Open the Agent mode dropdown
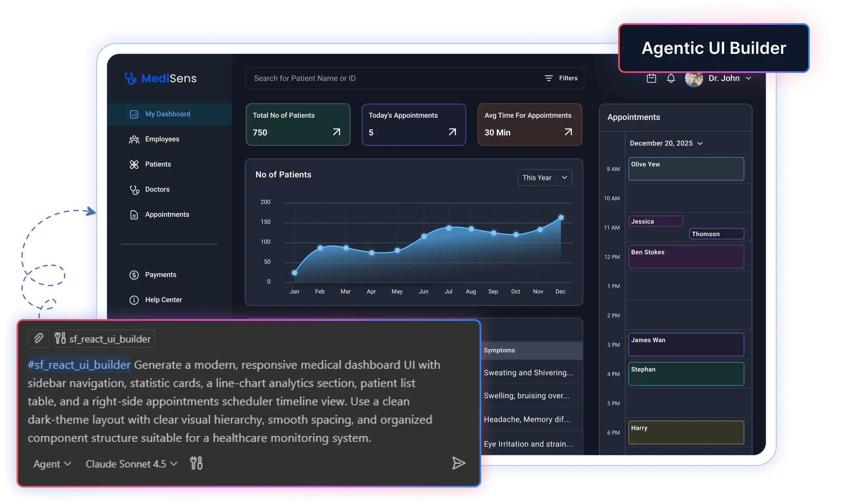 pyautogui.click(x=51, y=464)
